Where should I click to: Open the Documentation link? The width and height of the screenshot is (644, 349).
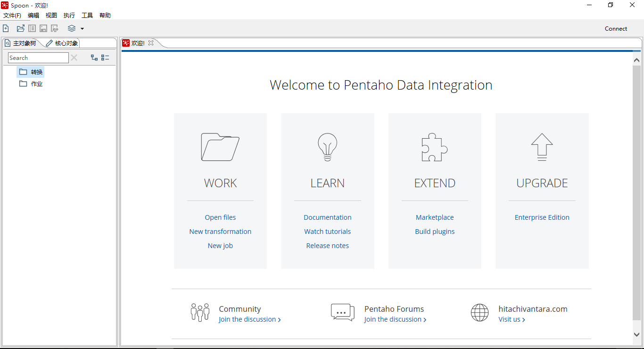(328, 217)
